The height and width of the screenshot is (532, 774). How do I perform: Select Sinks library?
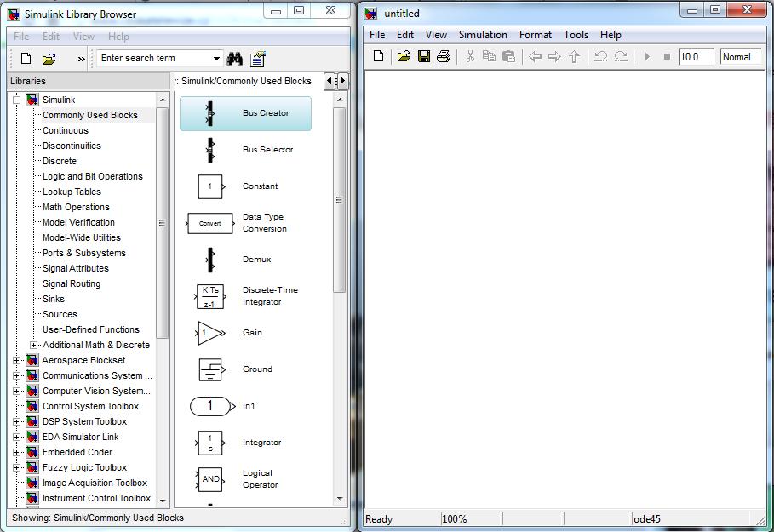coord(54,299)
